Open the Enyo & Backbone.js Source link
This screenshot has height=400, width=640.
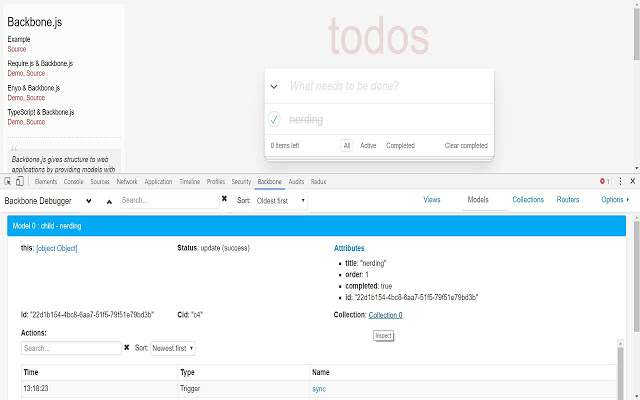[36, 98]
